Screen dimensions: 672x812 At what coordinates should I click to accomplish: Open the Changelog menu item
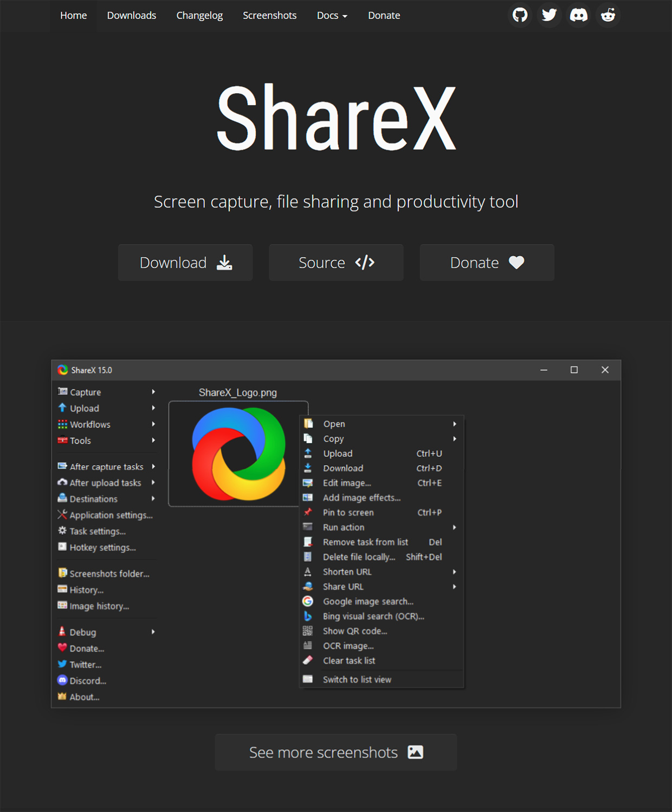tap(199, 15)
